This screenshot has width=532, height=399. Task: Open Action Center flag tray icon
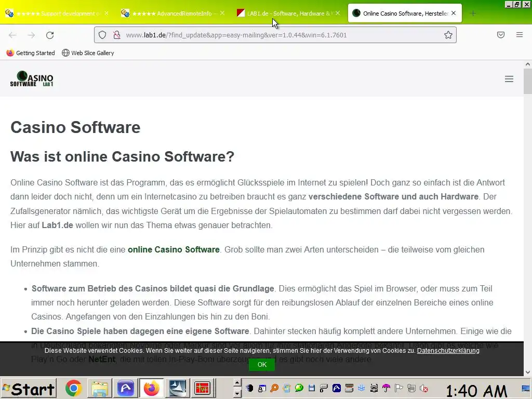(x=398, y=388)
